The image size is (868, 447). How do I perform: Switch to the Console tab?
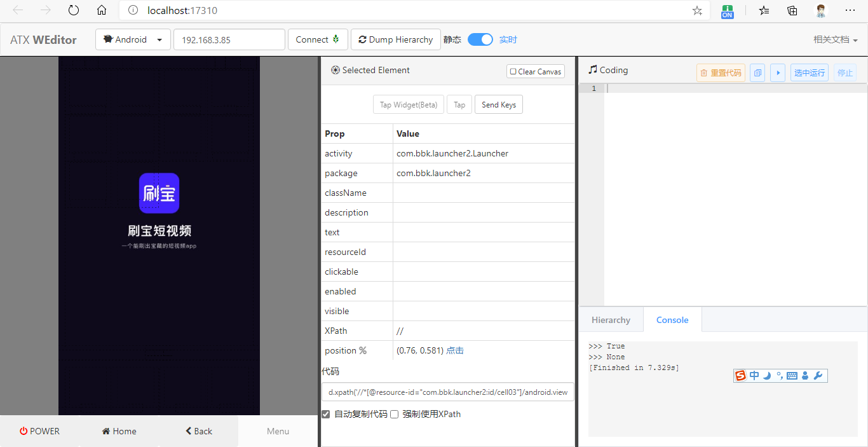tap(672, 320)
